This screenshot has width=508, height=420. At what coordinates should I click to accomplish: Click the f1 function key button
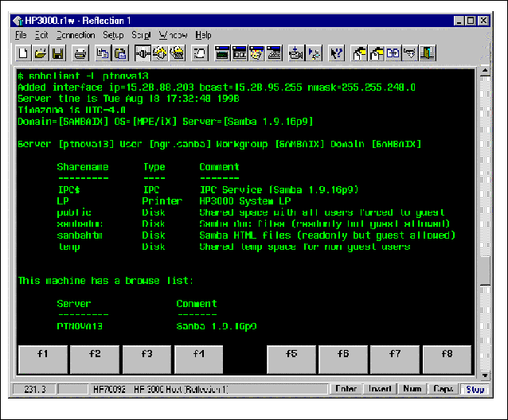coord(43,360)
